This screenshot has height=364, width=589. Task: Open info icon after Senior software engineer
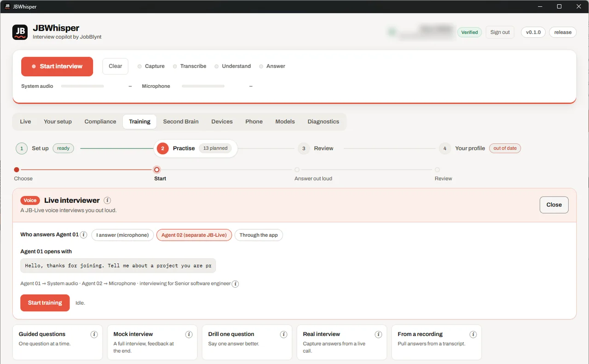click(235, 284)
